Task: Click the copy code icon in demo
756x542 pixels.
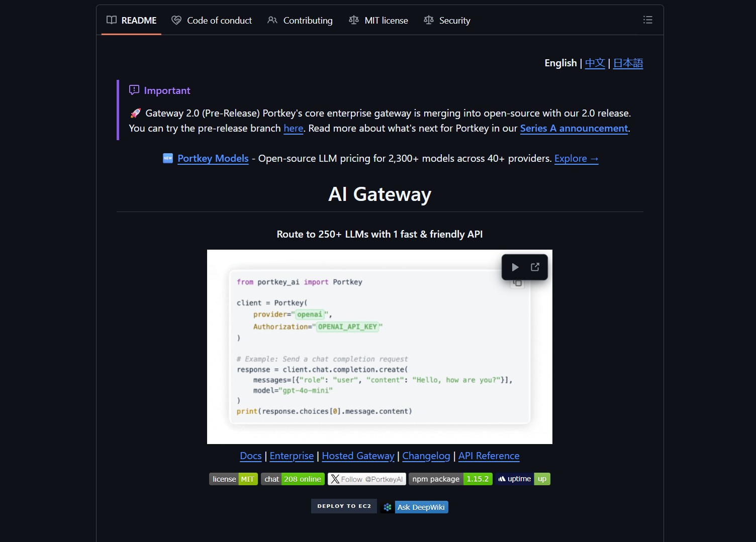Action: (x=517, y=284)
